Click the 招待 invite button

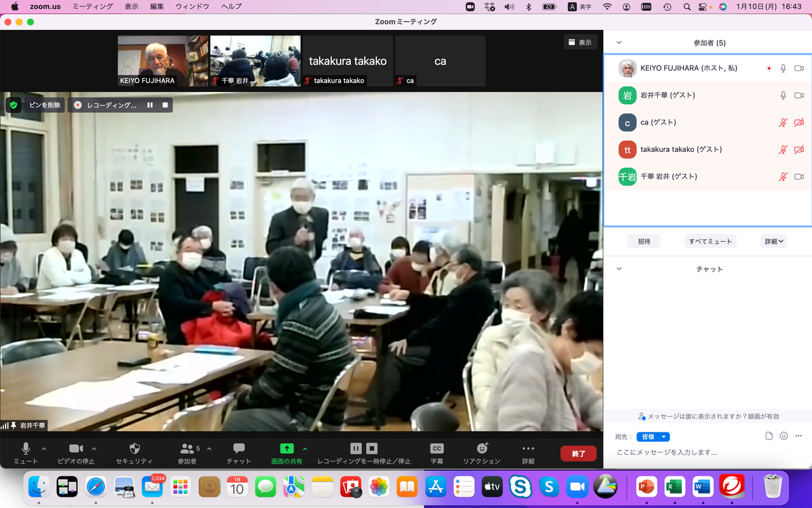tap(644, 241)
